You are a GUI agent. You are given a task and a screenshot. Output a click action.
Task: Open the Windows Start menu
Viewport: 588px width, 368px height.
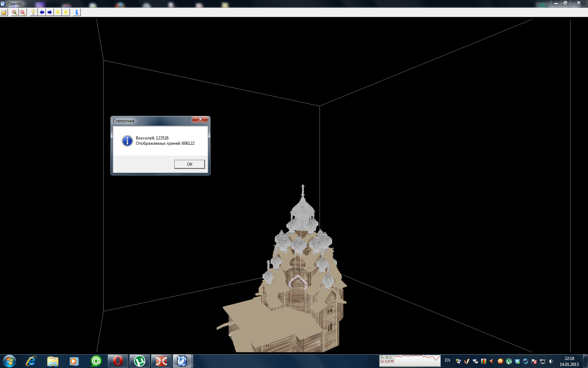[x=9, y=361]
